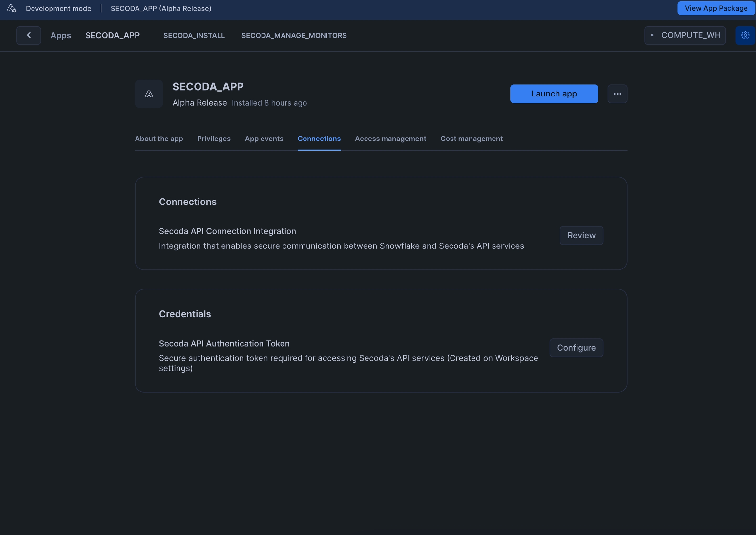Click the View App Package button
756x535 pixels.
716,8
